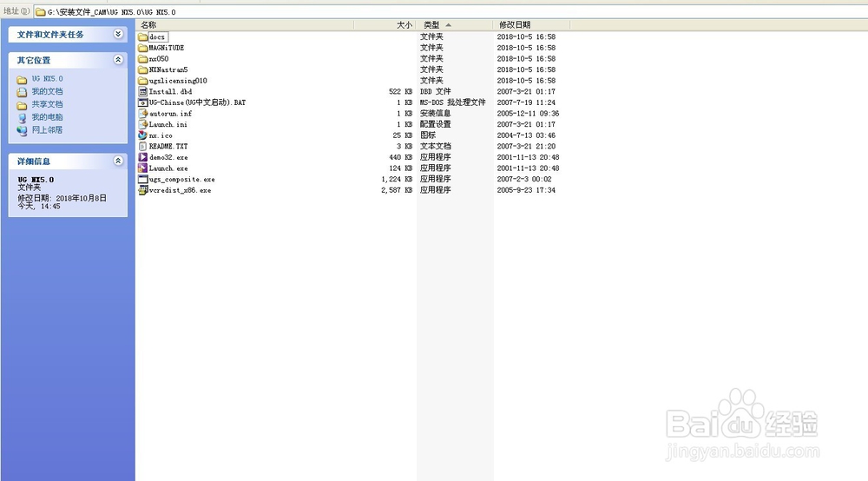
Task: Select the Launch.exe file icon
Action: [143, 168]
